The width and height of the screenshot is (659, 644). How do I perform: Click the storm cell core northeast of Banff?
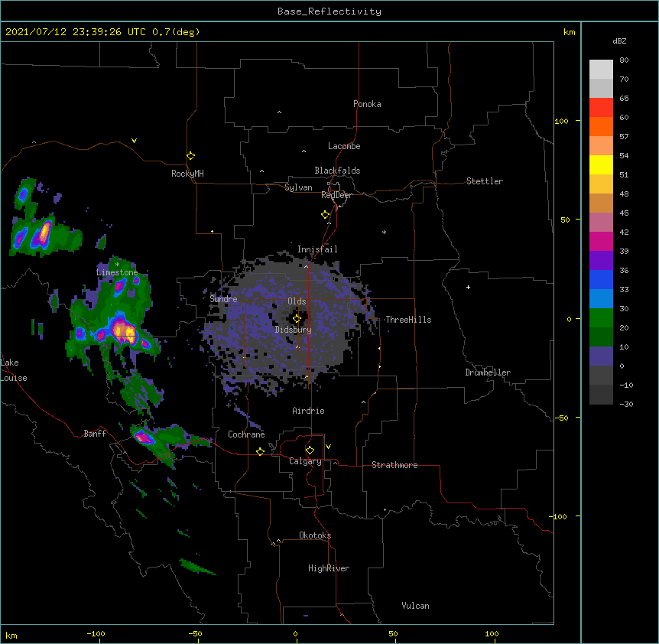point(144,437)
